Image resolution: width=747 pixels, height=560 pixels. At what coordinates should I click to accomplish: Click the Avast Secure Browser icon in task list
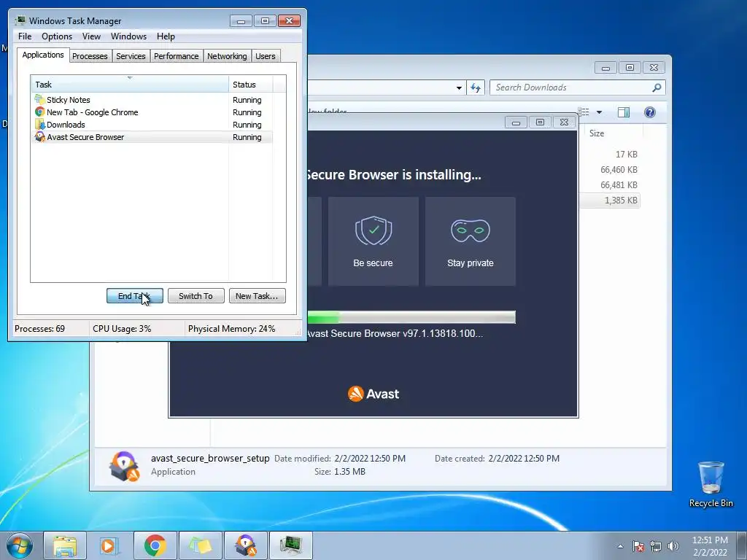(x=39, y=136)
